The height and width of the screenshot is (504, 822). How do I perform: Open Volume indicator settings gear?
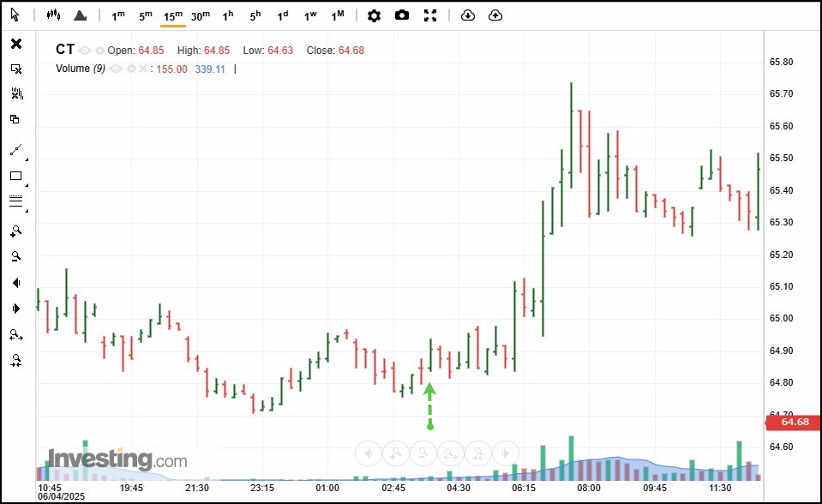click(130, 69)
